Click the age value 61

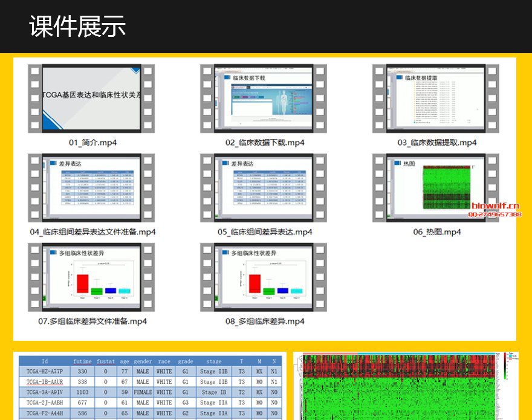coord(125,402)
